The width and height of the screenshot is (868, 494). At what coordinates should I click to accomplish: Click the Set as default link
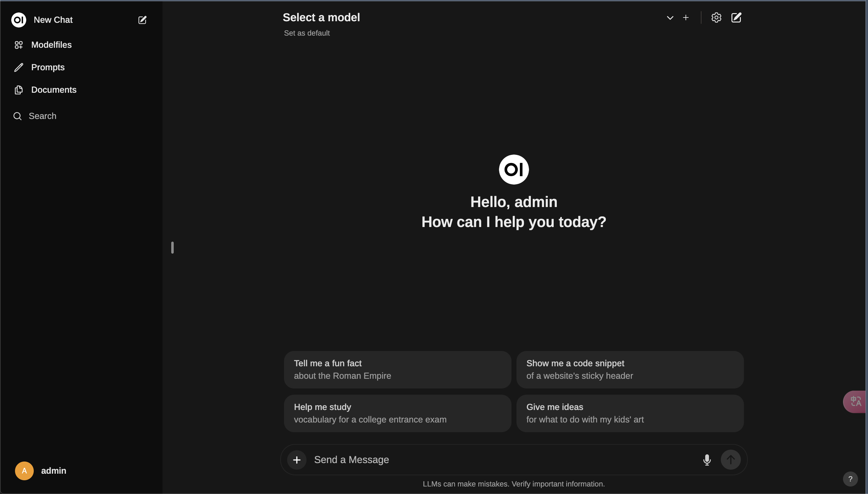click(x=307, y=33)
